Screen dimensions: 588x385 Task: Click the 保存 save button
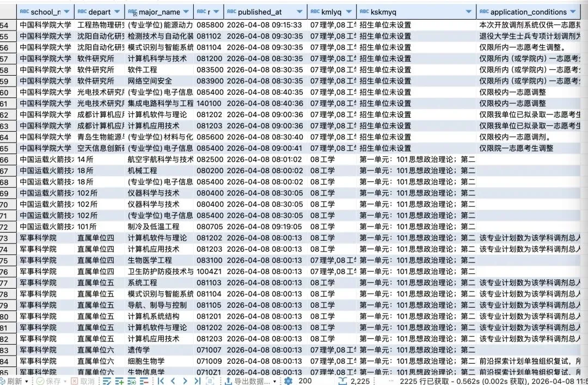click(x=49, y=381)
